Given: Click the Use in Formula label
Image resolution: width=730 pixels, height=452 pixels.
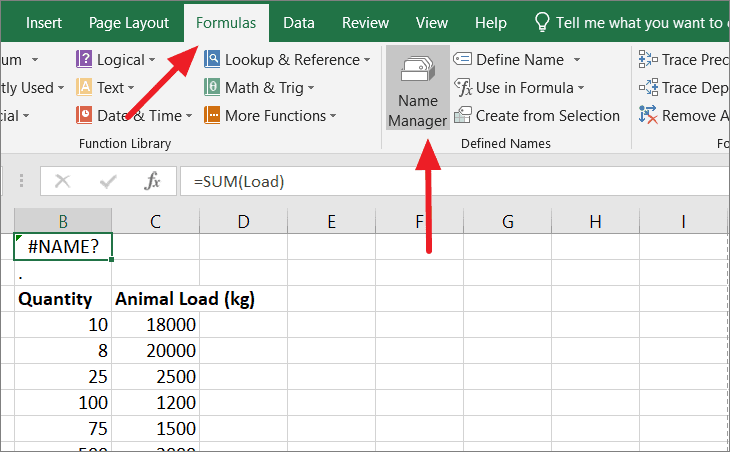Looking at the screenshot, I should click(525, 88).
